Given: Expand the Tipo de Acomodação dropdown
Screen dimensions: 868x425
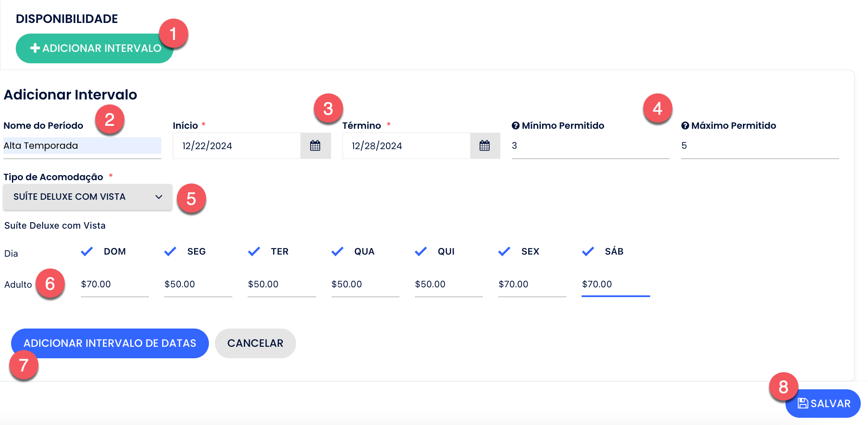Looking at the screenshot, I should (87, 197).
